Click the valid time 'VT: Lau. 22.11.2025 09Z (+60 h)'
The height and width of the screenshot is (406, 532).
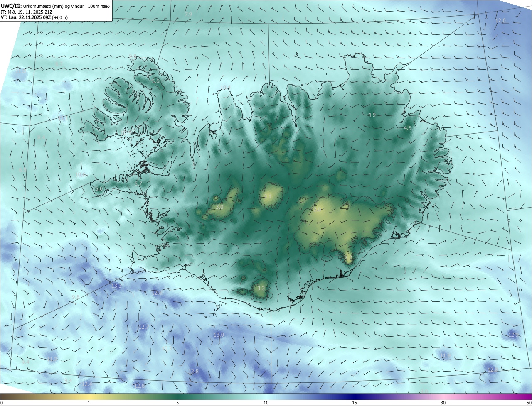click(x=34, y=17)
